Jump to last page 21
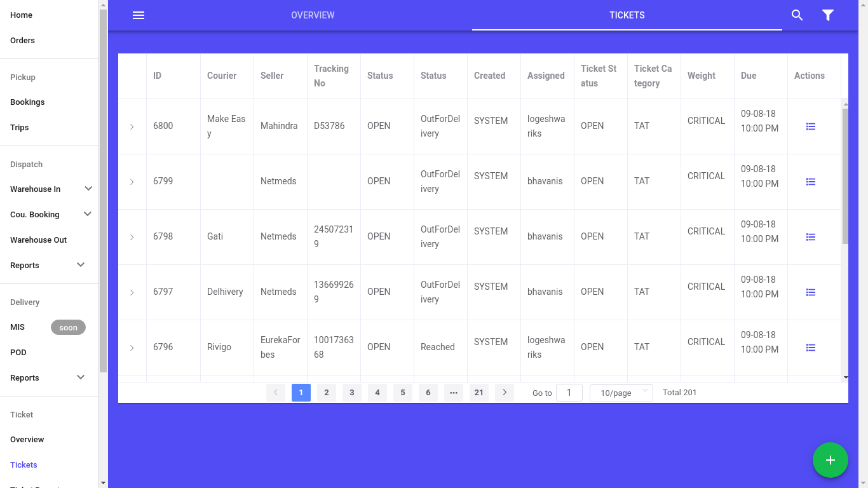 [x=479, y=393]
